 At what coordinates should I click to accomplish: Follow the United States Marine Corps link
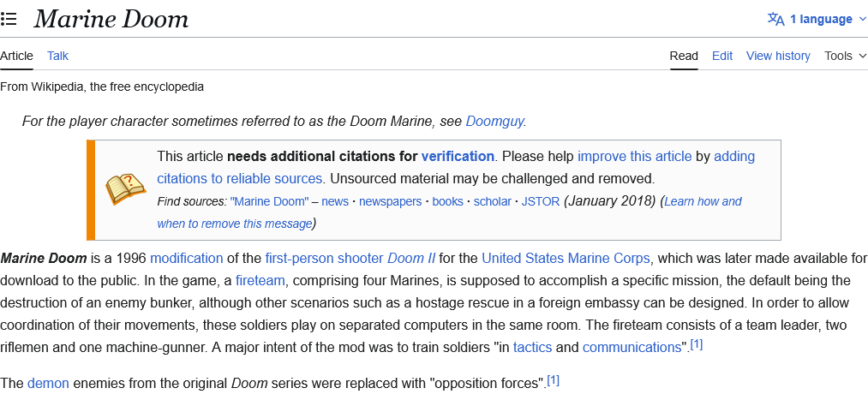(x=566, y=259)
